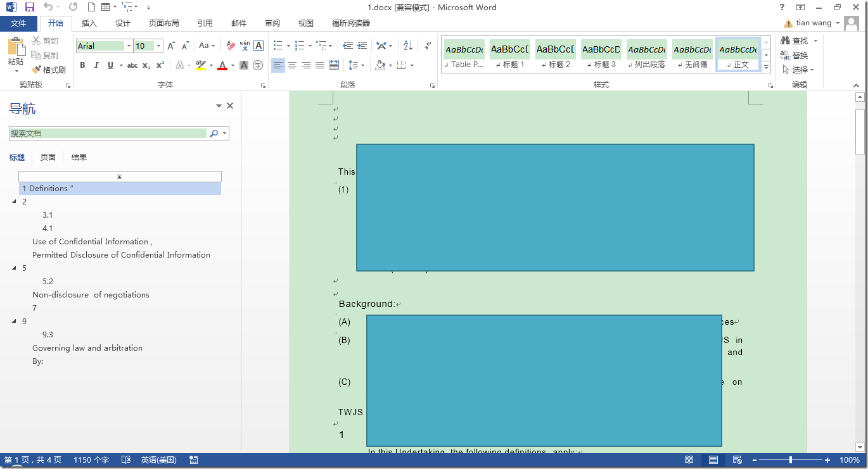Open the multilevel list icon

point(321,46)
